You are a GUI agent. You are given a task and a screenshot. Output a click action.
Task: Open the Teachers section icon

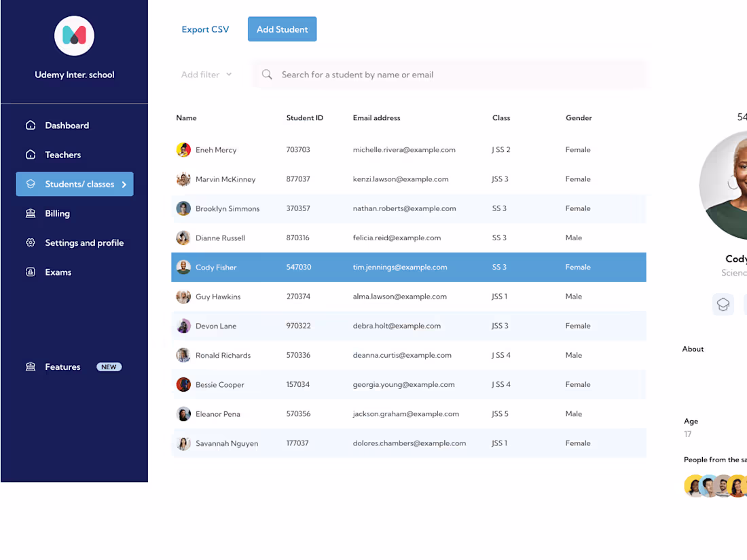click(x=31, y=154)
